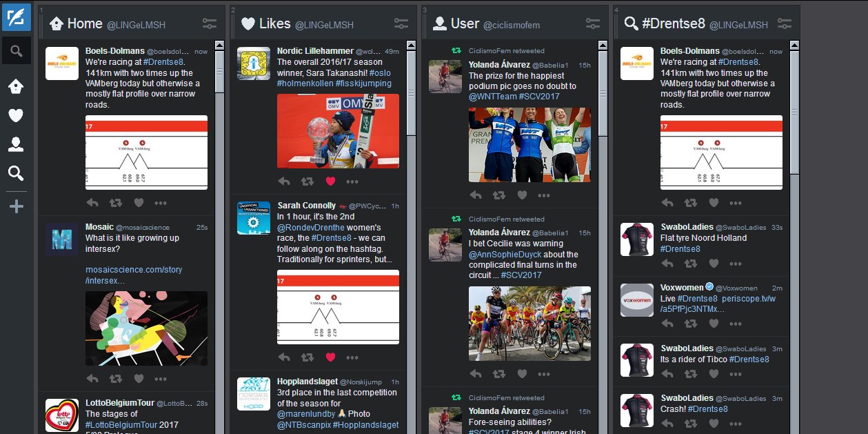Expand the User column settings panel
Viewport: 868px width, 434px height.
(x=592, y=22)
